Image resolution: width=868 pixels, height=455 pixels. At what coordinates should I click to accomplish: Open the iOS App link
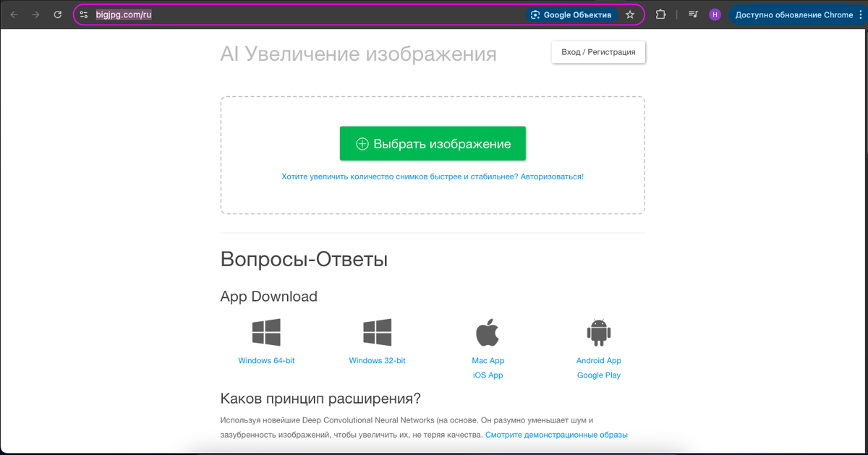pyautogui.click(x=488, y=375)
